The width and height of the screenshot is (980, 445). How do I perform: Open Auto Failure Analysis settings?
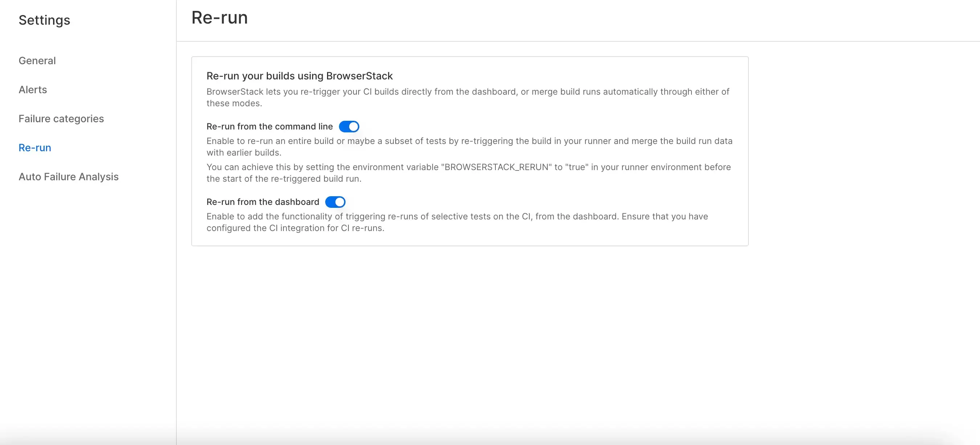(x=69, y=177)
